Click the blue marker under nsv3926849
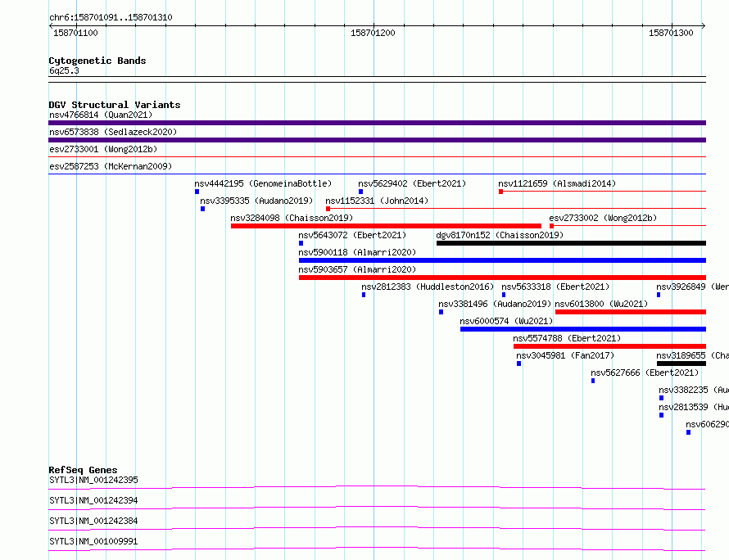 coord(659,295)
